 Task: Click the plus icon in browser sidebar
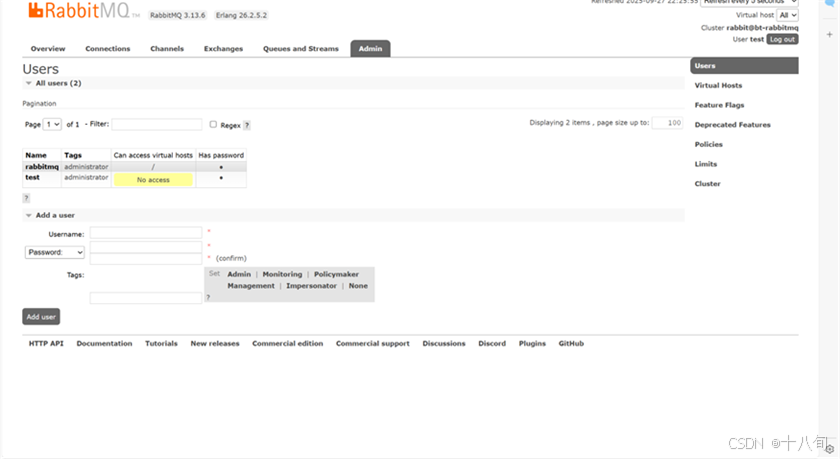click(x=829, y=34)
